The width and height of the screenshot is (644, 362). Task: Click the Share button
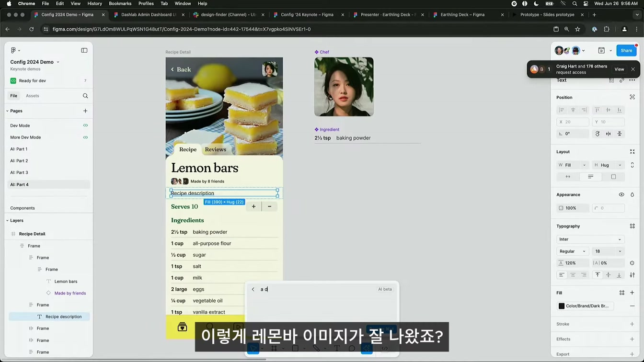coord(626,50)
